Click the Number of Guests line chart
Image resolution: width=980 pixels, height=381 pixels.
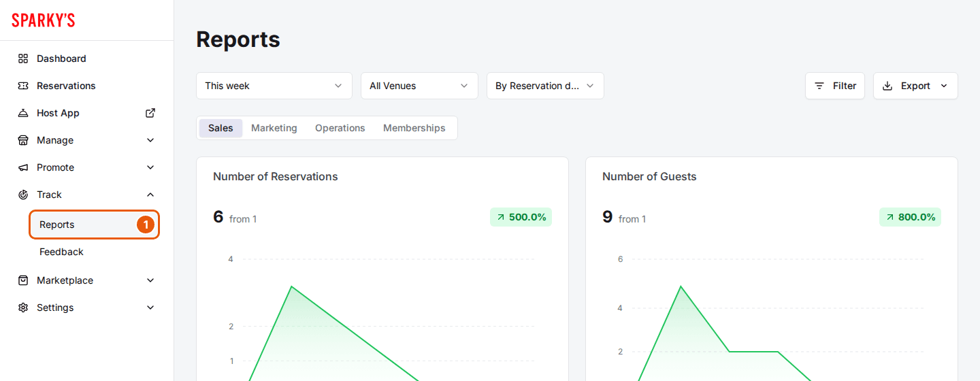click(771, 316)
